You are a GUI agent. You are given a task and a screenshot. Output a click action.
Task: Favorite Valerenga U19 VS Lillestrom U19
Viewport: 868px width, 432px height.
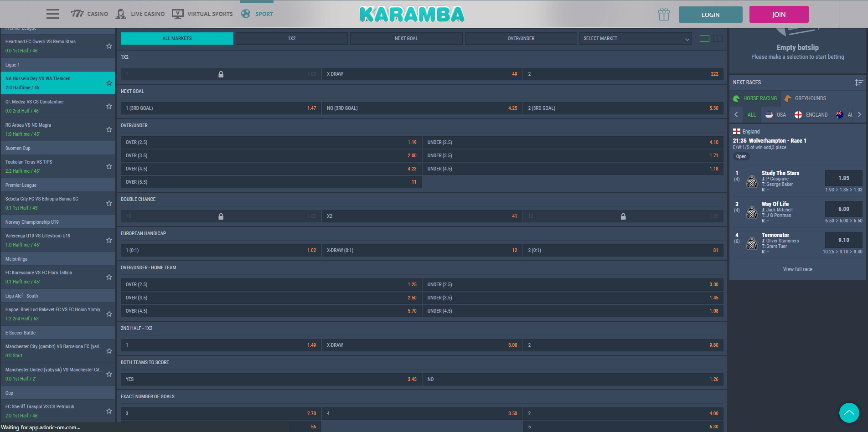[x=109, y=240]
